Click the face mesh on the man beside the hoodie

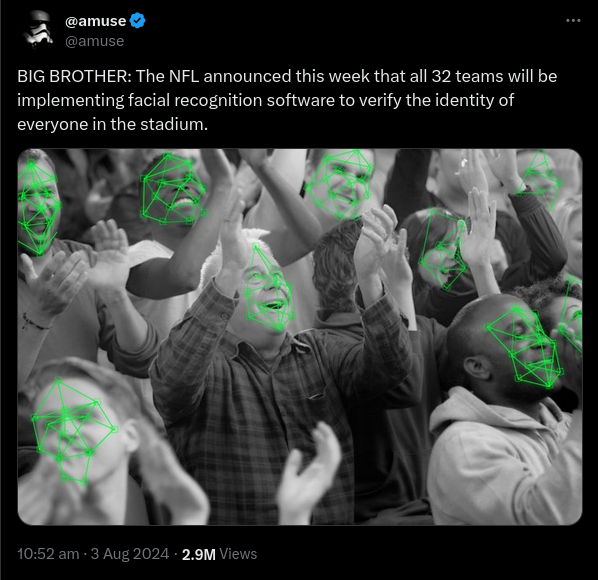(524, 347)
